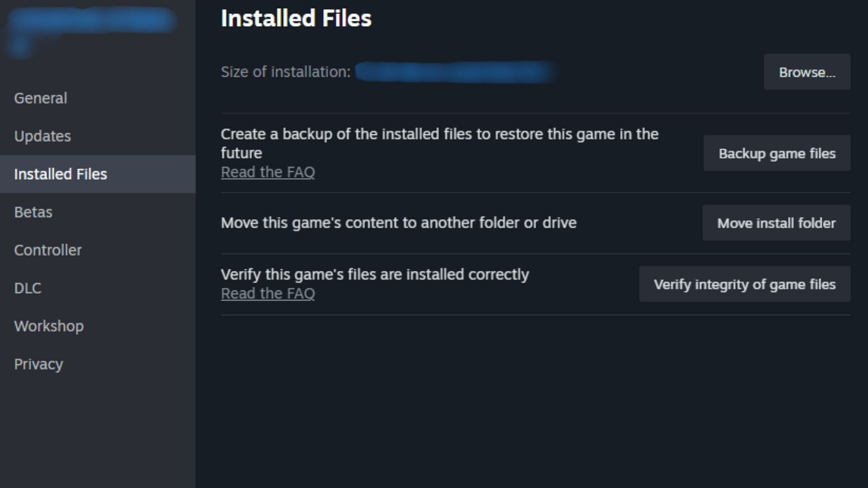The image size is (868, 488).
Task: Click the General settings tab
Action: 40,98
